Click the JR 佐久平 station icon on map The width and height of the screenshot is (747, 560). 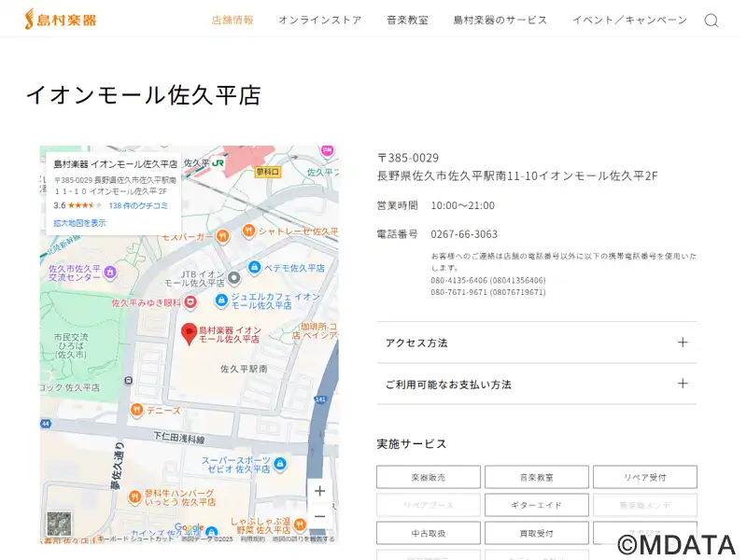pos(218,162)
